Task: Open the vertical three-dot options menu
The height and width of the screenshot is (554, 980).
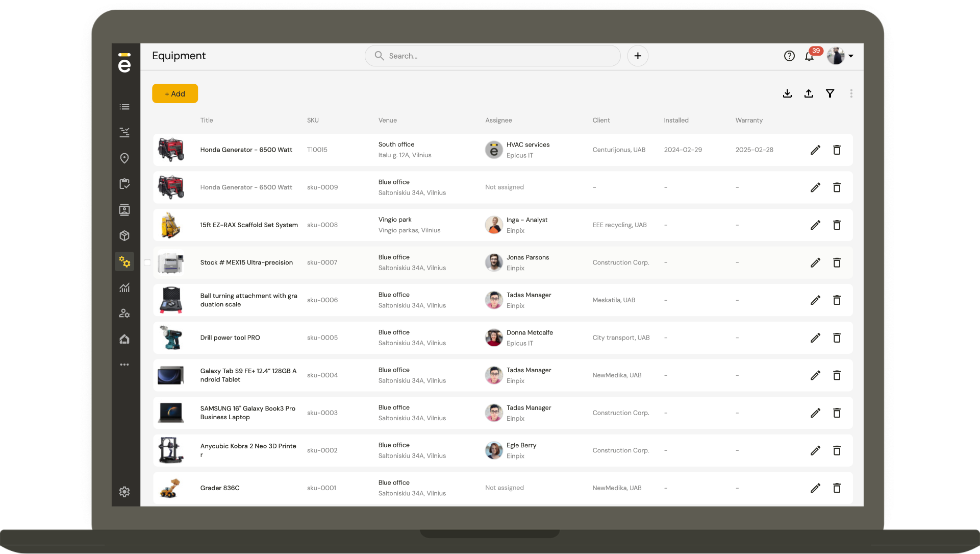Action: click(x=851, y=93)
